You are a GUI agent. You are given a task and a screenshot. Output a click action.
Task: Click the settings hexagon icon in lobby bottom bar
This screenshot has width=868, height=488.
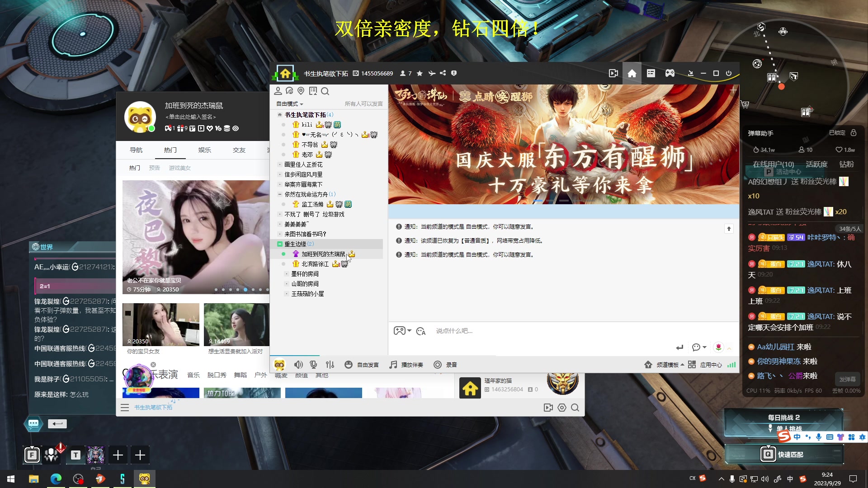[x=562, y=408]
